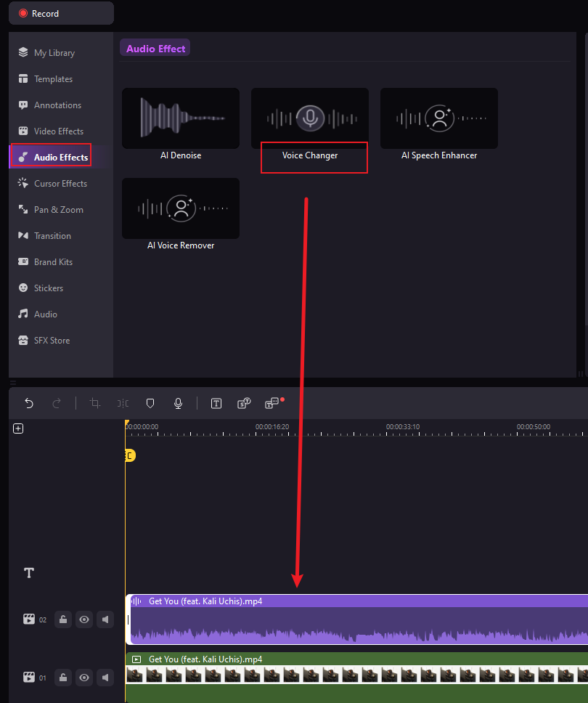Click timeline ruler at 00:00:33:10
This screenshot has height=703, width=588.
click(x=403, y=427)
